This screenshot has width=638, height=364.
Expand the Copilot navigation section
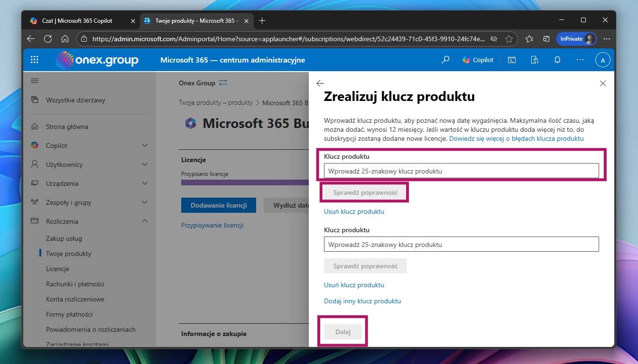[145, 146]
